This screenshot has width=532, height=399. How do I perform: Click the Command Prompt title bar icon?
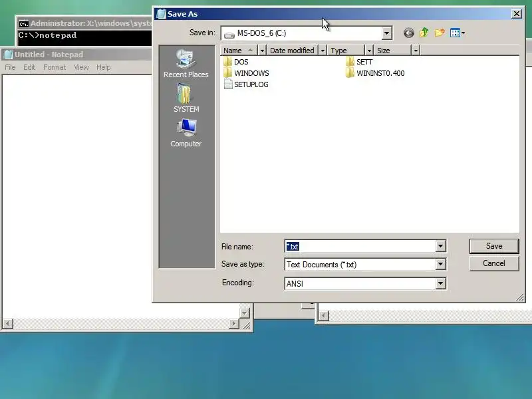pos(23,24)
